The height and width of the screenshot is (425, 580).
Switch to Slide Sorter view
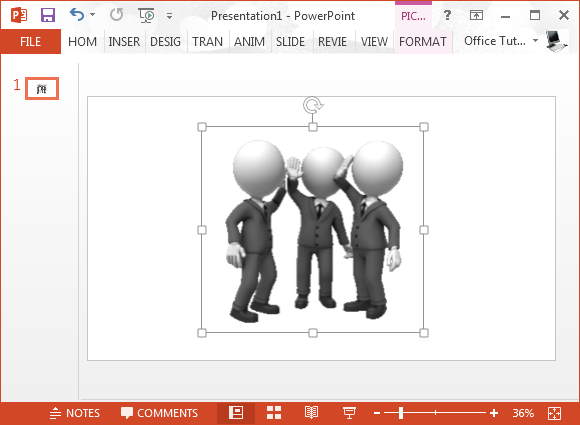(274, 412)
